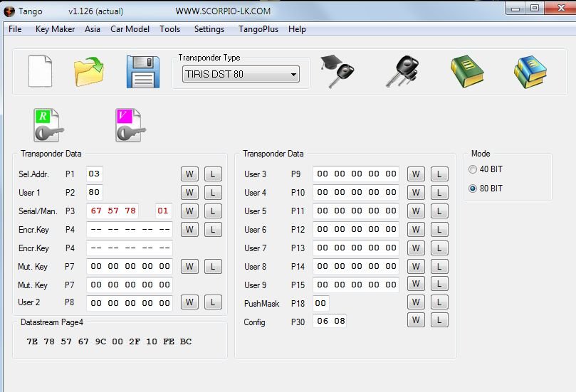
Task: Click the User 3 P9 data field
Action: pos(356,174)
